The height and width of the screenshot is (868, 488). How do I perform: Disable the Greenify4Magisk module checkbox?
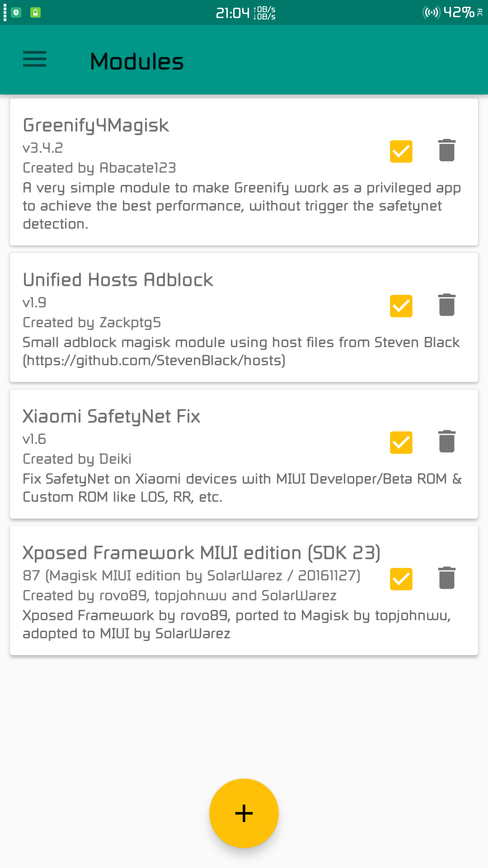tap(401, 151)
